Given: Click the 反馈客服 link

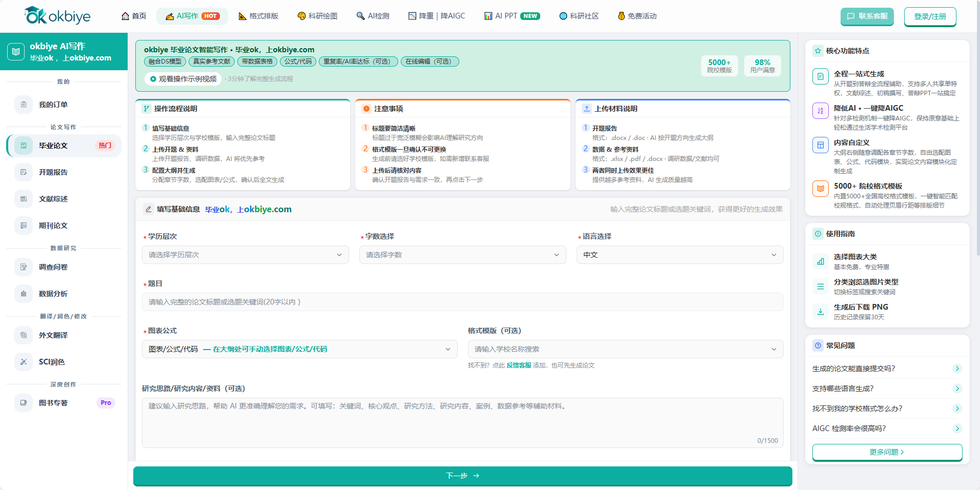Looking at the screenshot, I should click(x=519, y=365).
